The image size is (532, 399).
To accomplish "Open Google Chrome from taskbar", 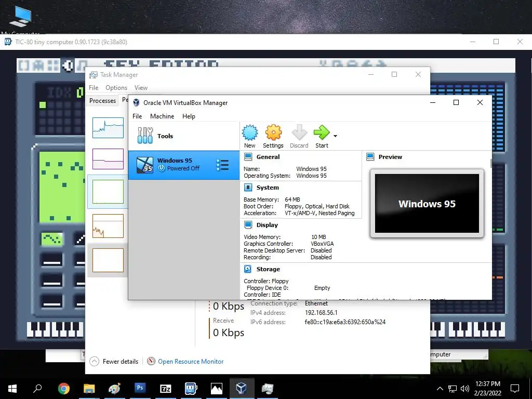I will coord(63,389).
